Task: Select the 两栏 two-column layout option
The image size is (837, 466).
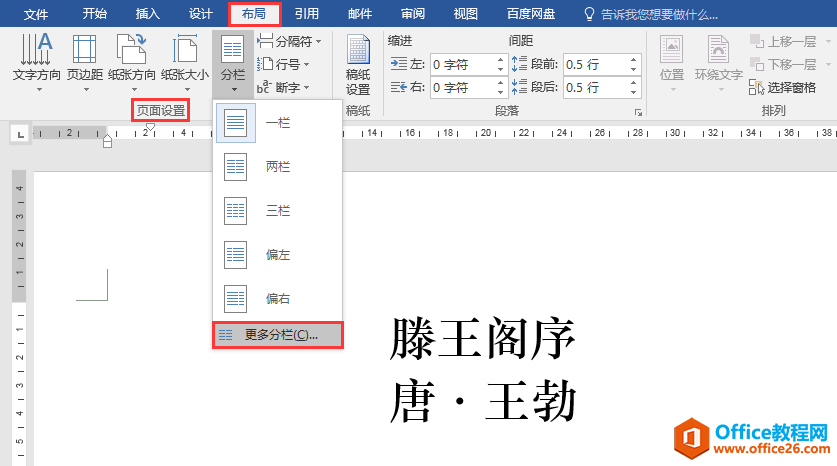Action: [278, 167]
